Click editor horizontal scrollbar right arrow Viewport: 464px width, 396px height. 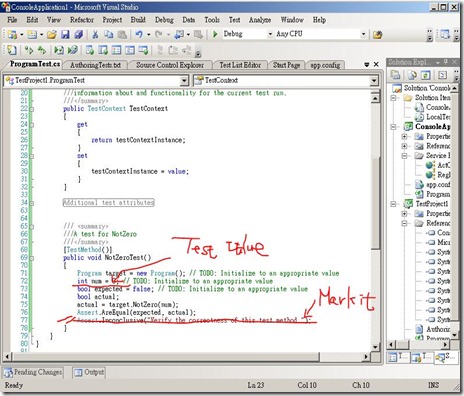pyautogui.click(x=366, y=357)
